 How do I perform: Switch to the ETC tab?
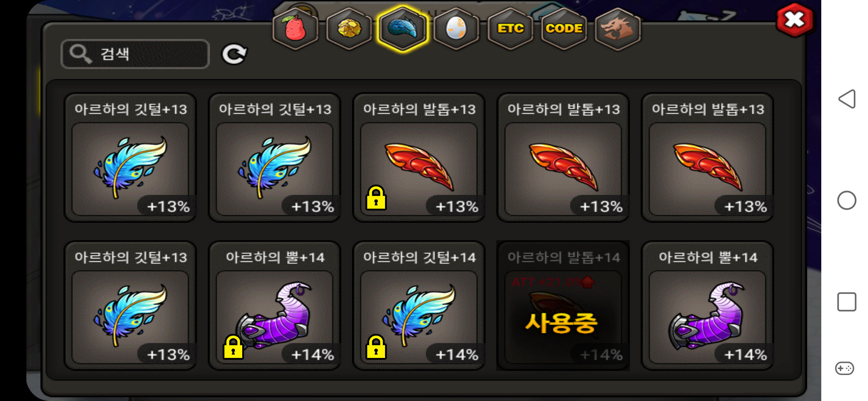tap(510, 29)
